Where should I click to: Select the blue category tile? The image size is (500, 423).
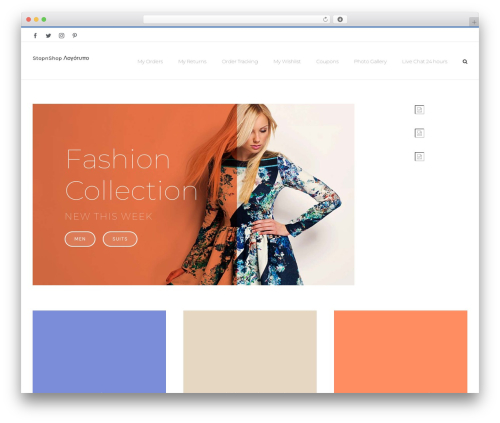(x=99, y=352)
